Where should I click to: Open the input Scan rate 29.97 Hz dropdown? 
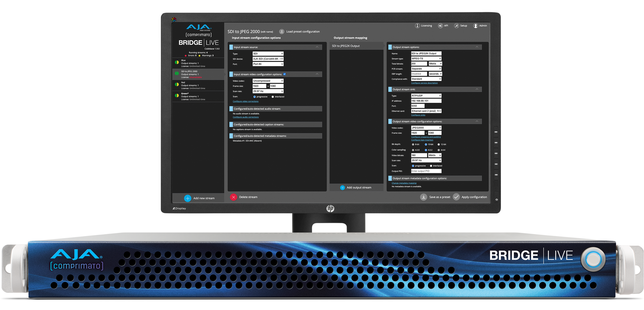(x=268, y=91)
